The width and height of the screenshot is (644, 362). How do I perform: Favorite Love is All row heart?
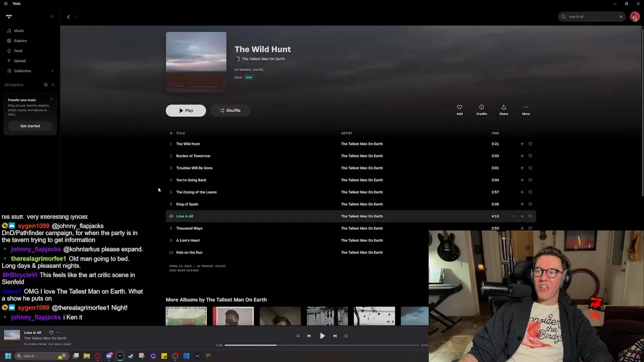[530, 216]
